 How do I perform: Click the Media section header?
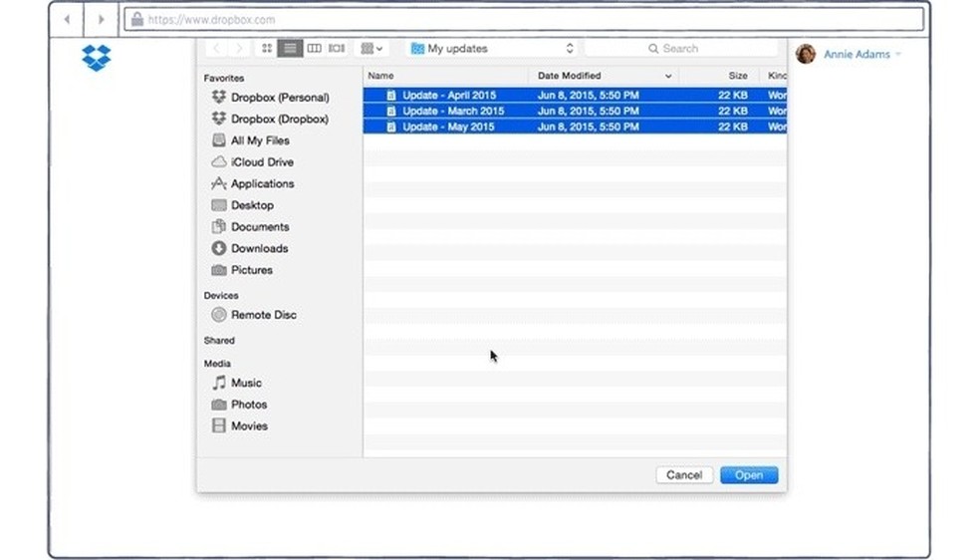217,363
